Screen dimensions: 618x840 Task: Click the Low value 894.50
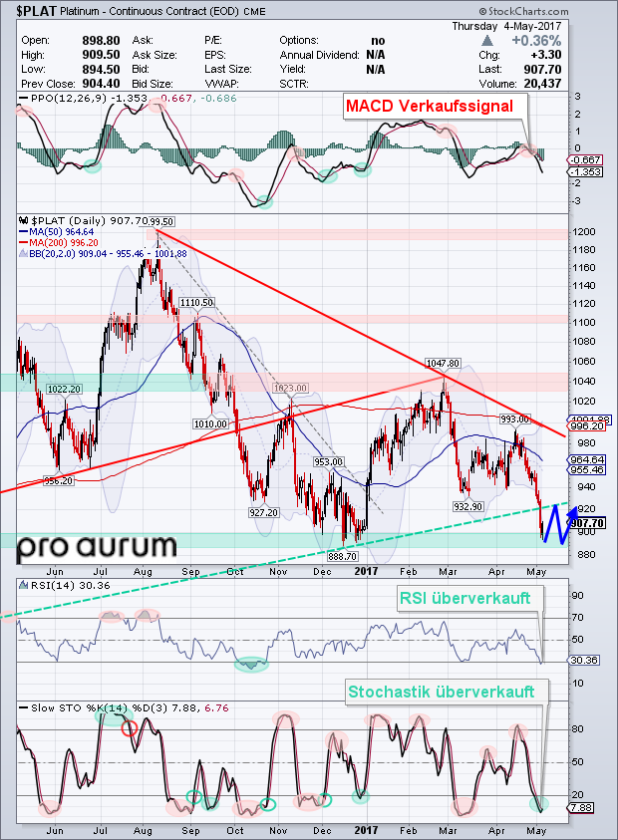click(x=101, y=69)
